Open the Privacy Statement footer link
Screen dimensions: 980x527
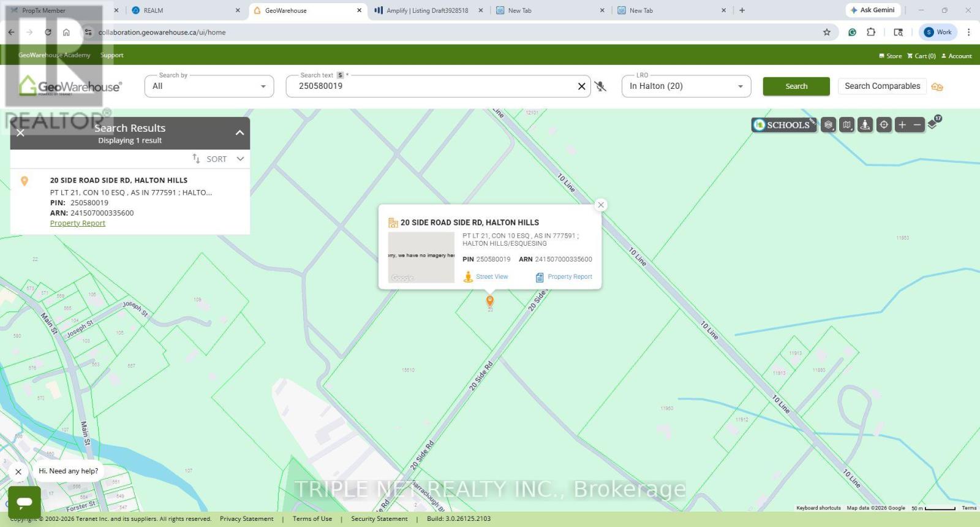(246, 519)
